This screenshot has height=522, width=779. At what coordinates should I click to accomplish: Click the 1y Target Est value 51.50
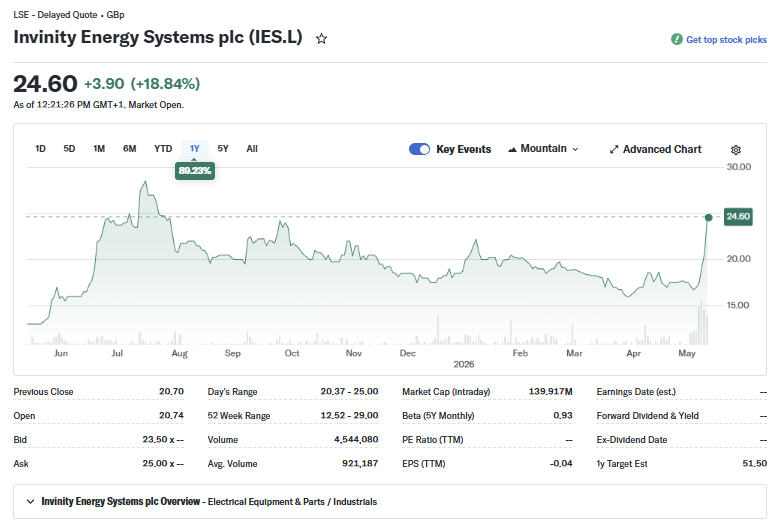coord(755,463)
